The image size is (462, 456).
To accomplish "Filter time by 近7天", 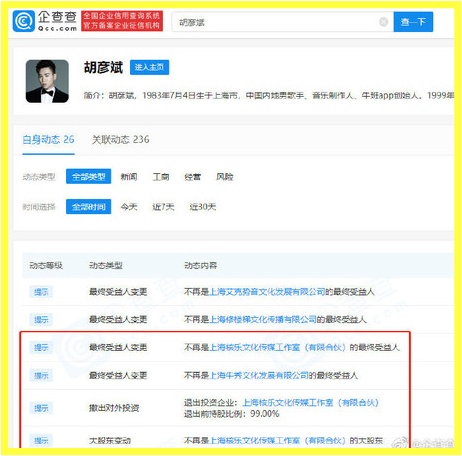I will [x=163, y=207].
